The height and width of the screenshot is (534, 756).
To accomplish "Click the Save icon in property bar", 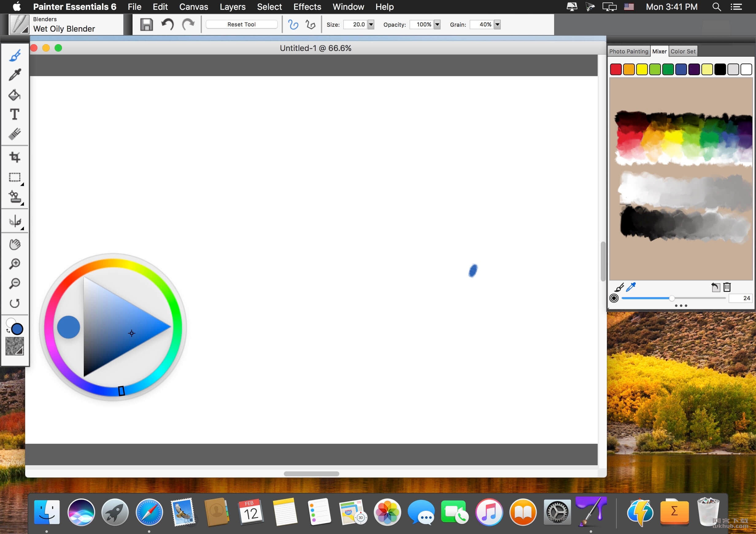I will (147, 24).
